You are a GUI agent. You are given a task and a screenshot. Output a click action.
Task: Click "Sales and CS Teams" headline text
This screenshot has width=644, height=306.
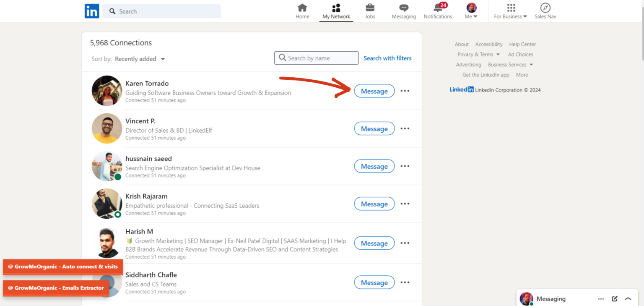(x=151, y=284)
